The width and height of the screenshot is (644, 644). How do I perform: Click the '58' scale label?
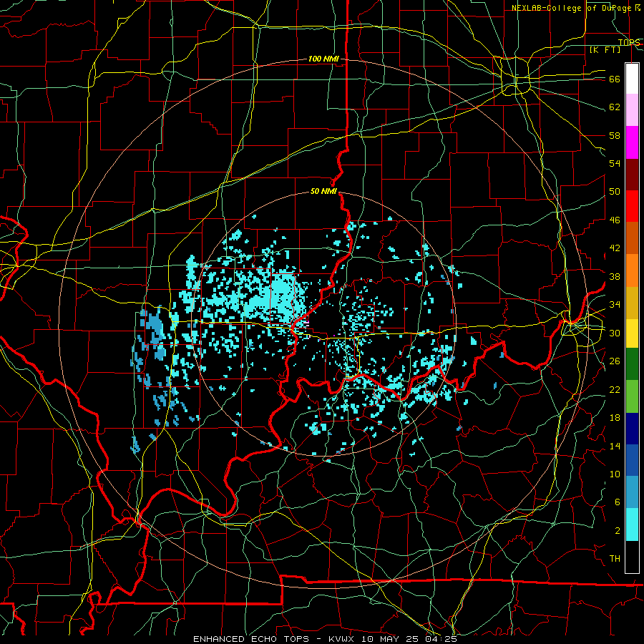(x=615, y=135)
